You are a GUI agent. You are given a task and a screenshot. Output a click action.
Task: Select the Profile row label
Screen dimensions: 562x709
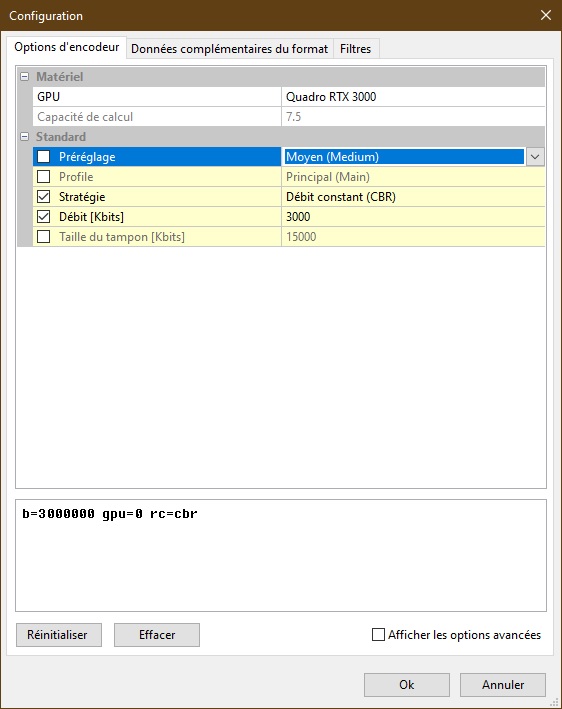point(76,177)
